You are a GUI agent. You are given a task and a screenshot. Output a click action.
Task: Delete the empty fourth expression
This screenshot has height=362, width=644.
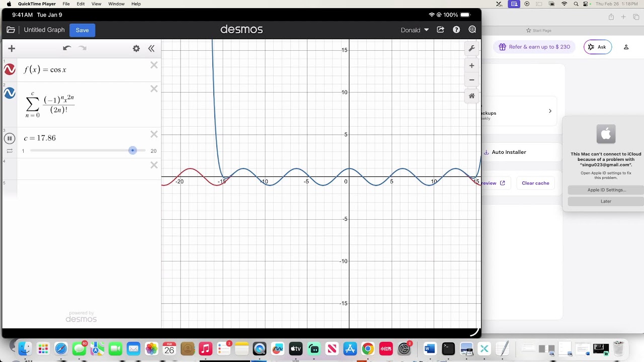click(154, 165)
